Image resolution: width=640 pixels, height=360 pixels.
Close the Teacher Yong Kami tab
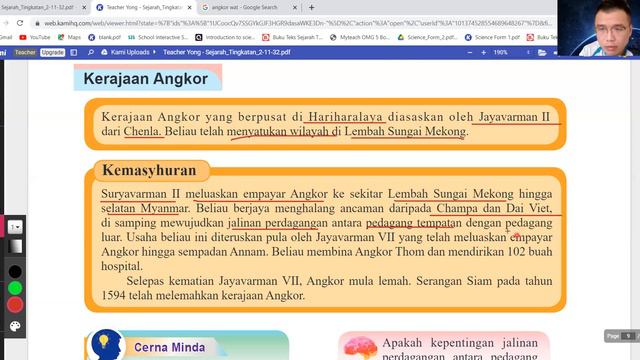[189, 7]
